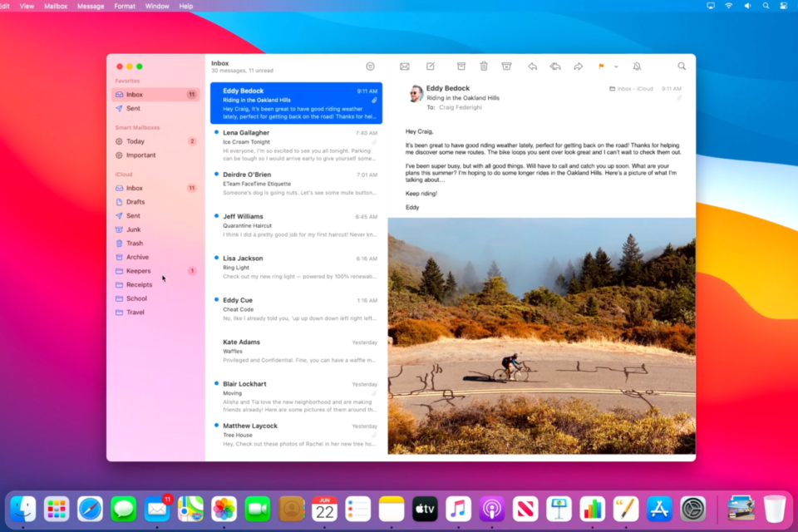Image resolution: width=798 pixels, height=532 pixels.
Task: Open the Today smart mailbox
Action: pos(135,141)
